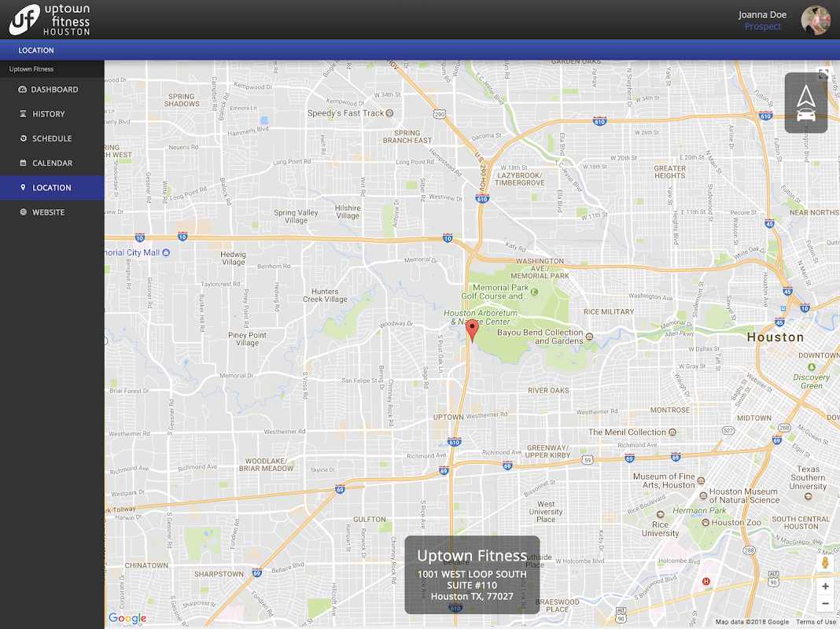Click the Hunters Creek Village label

click(325, 296)
